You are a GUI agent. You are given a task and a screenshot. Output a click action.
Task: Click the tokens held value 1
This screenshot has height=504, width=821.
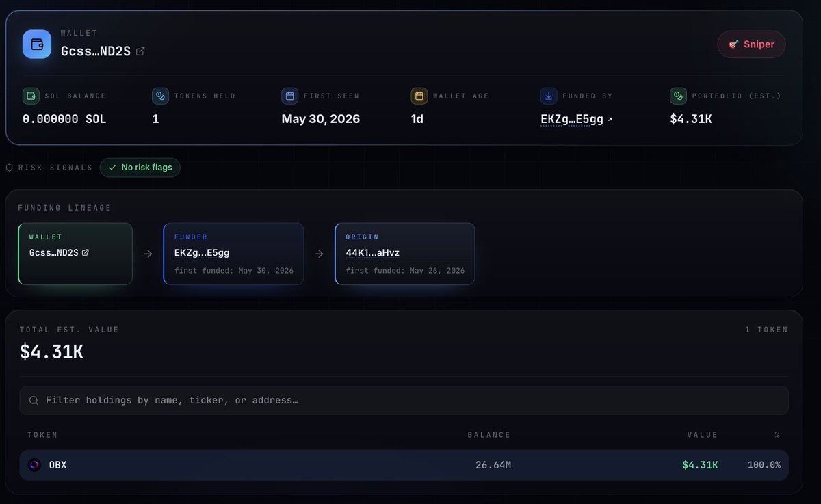pos(155,119)
